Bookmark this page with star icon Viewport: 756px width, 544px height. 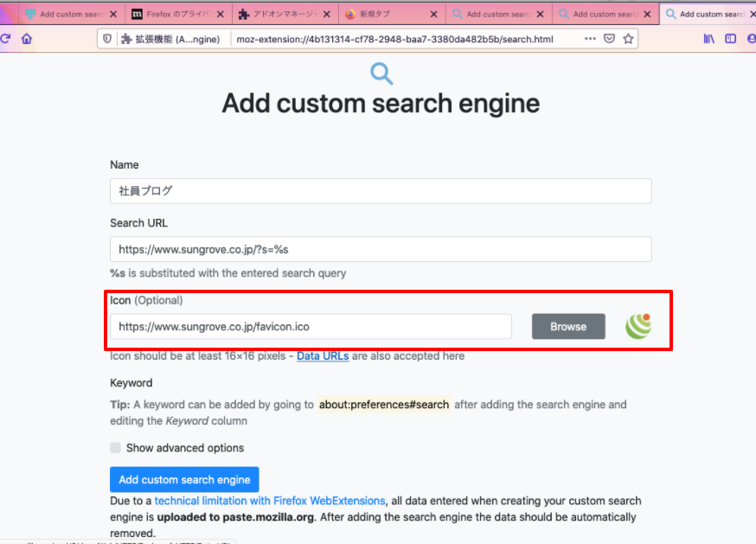point(629,39)
